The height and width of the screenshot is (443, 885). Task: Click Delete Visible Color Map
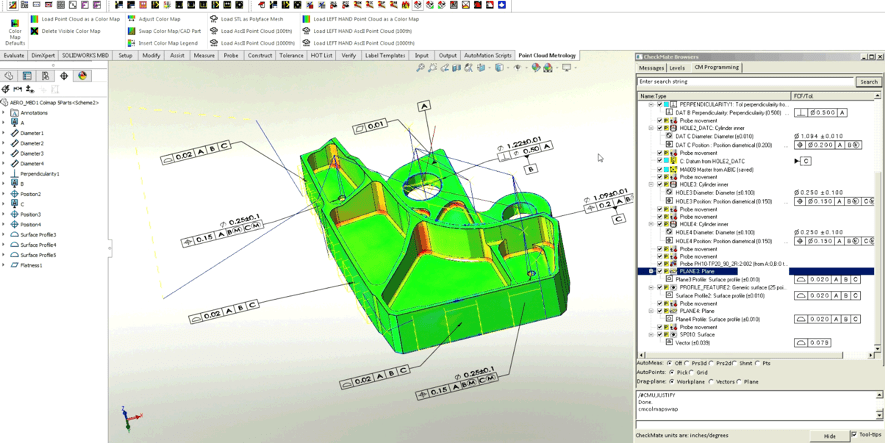click(66, 31)
